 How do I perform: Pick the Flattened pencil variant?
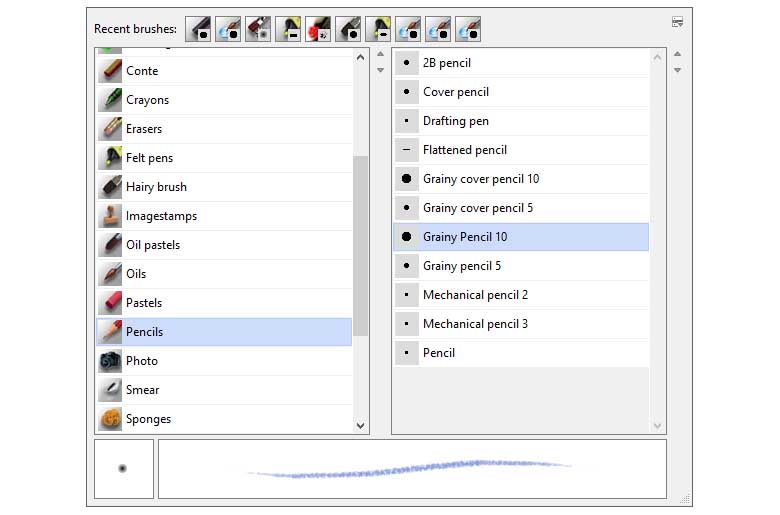(521, 150)
